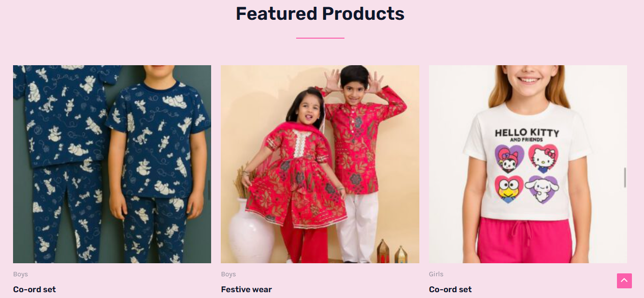Open Co-ord set title below Boys navy pajamas
Image resolution: width=644 pixels, height=298 pixels.
point(34,289)
